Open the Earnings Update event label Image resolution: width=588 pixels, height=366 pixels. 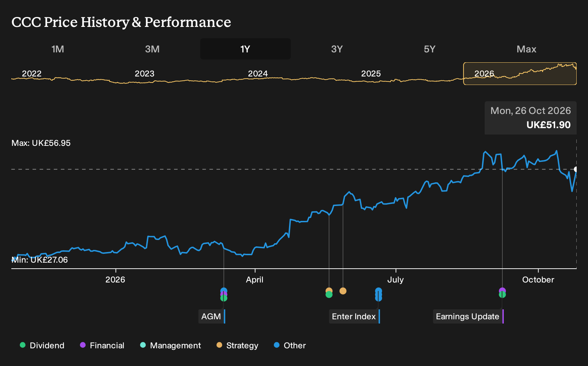coord(468,316)
